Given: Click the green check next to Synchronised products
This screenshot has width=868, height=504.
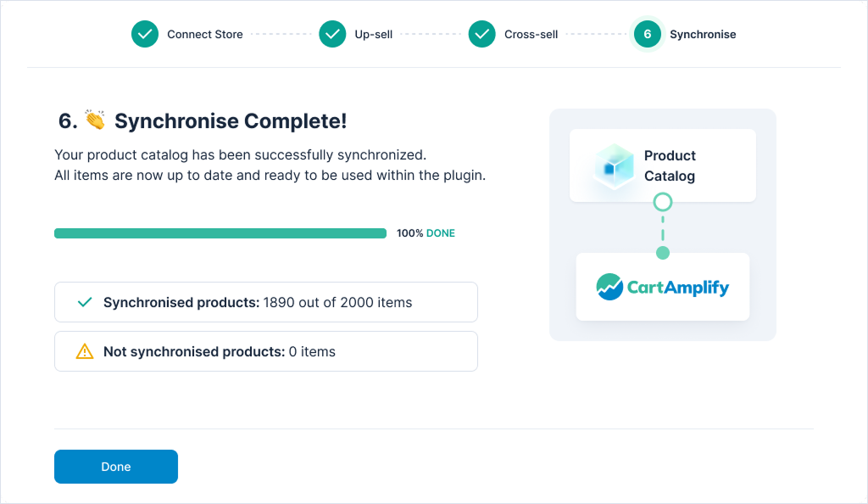Looking at the screenshot, I should point(84,302).
